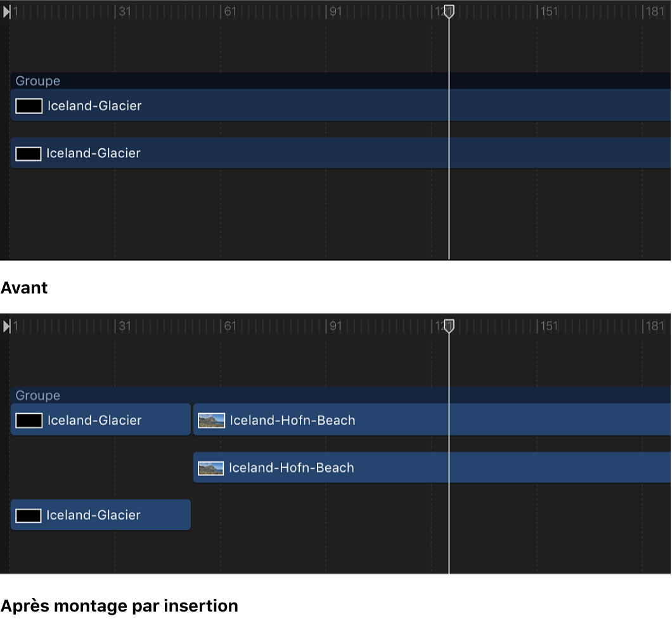
Task: Click the upper Iceland-Hofn-Beach beach thumbnail
Action: pos(211,420)
